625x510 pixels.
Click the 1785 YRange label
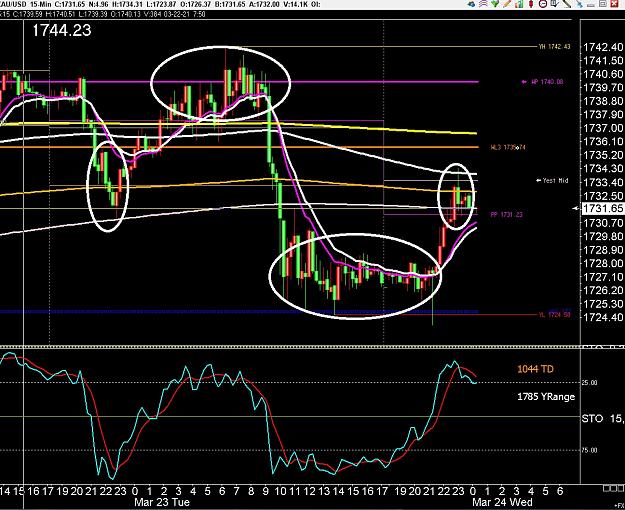pyautogui.click(x=546, y=397)
